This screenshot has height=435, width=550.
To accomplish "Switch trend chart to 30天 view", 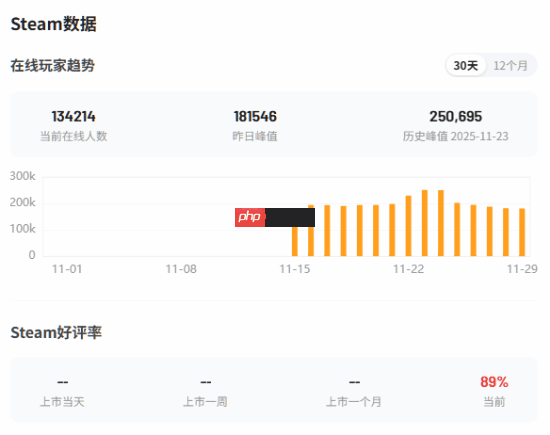I will pyautogui.click(x=466, y=66).
